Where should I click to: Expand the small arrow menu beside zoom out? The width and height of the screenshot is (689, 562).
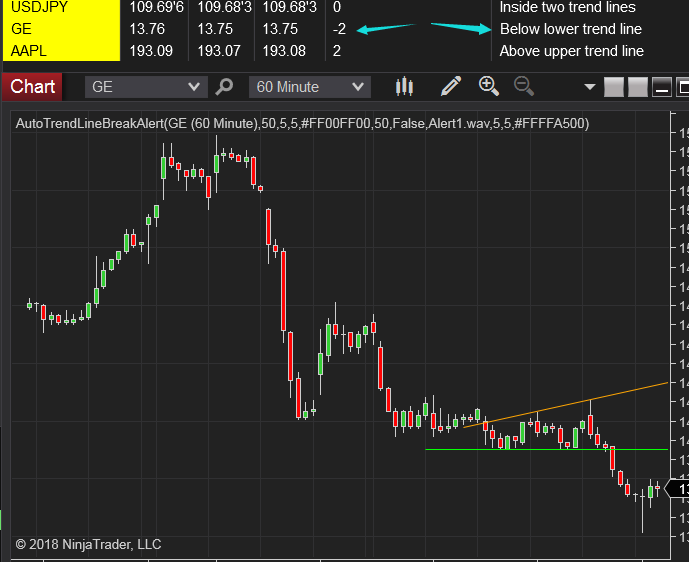(x=590, y=87)
